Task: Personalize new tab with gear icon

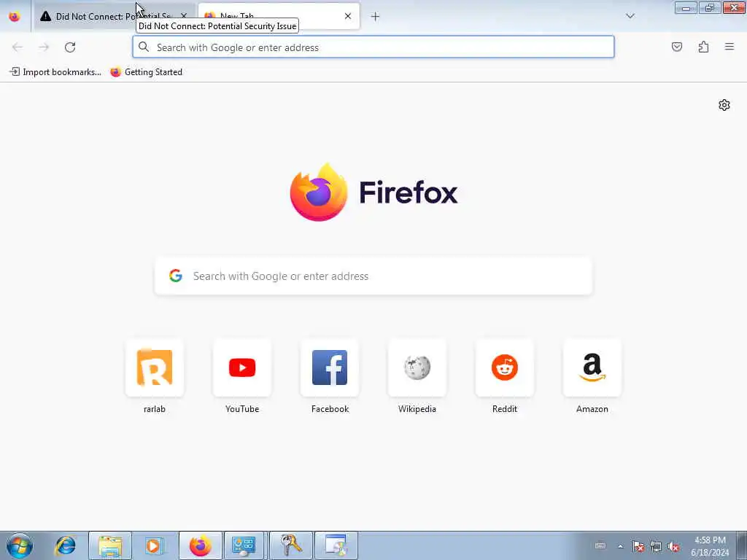Action: click(724, 105)
